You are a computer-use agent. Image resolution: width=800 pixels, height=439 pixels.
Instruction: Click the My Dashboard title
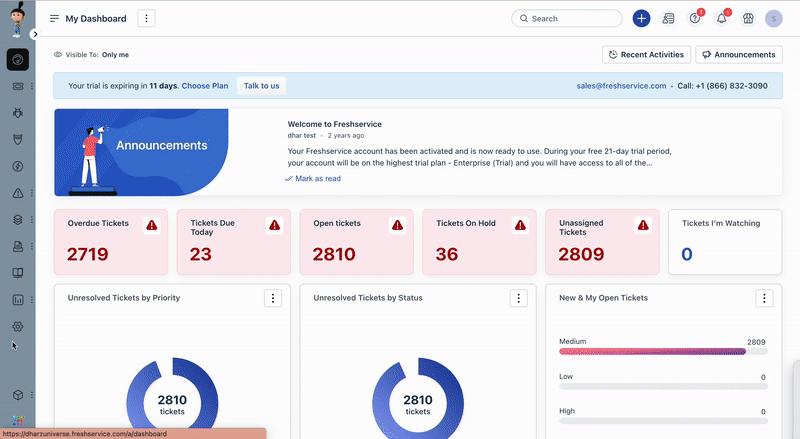click(x=96, y=18)
